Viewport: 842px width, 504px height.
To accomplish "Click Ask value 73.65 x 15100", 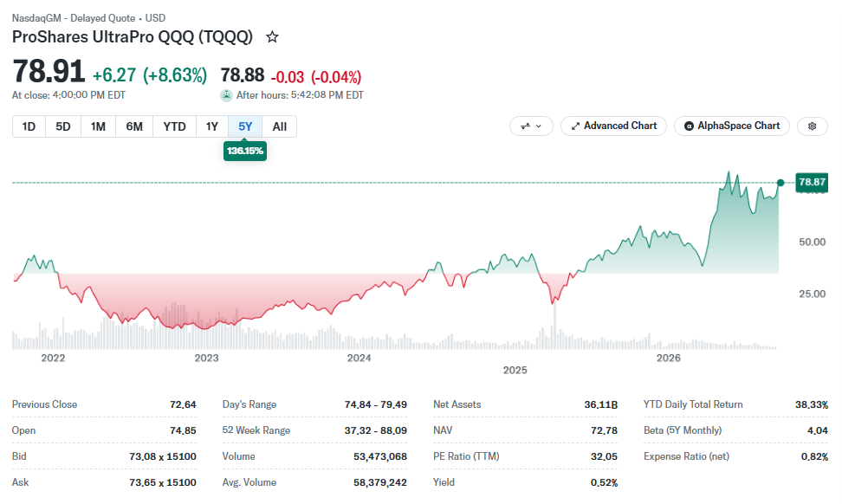I will [163, 482].
